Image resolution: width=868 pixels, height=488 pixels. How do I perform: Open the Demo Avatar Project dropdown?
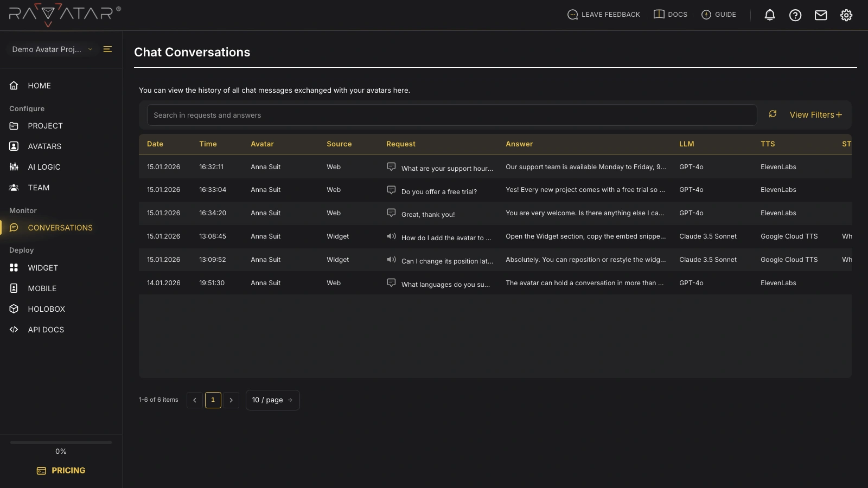(52, 49)
